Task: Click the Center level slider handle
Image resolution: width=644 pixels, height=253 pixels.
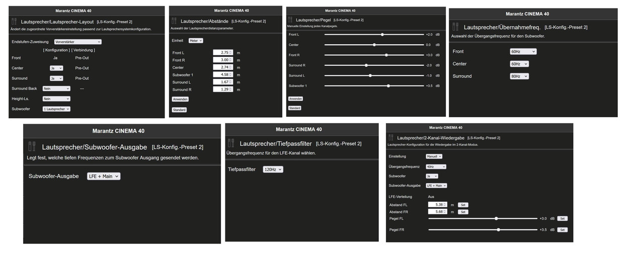Action: [x=374, y=45]
